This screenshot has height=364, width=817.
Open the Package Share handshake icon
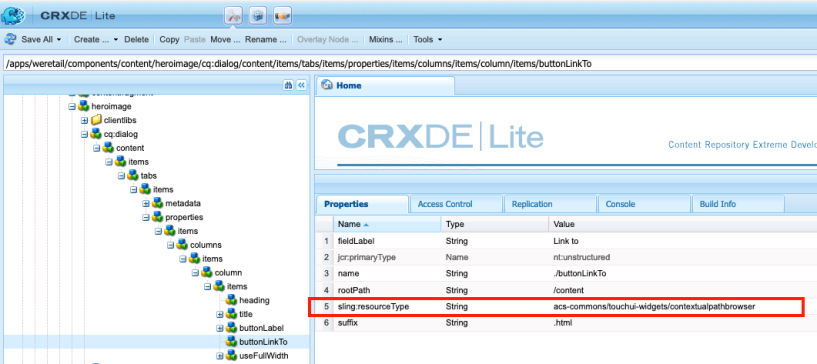click(x=282, y=16)
